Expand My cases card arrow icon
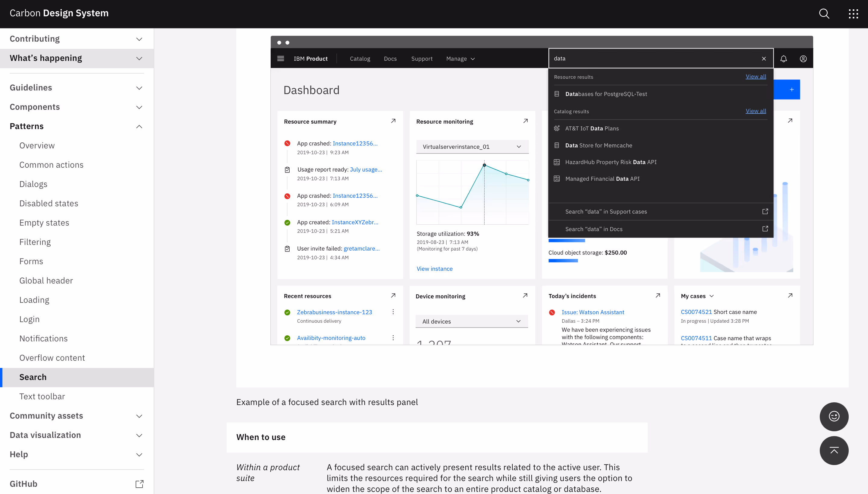The width and height of the screenshot is (868, 494). click(790, 296)
